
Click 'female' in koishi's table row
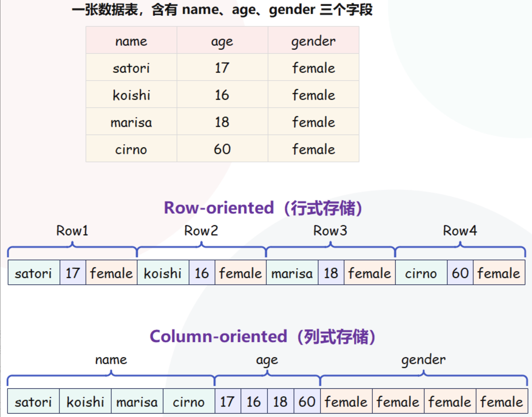click(x=314, y=94)
